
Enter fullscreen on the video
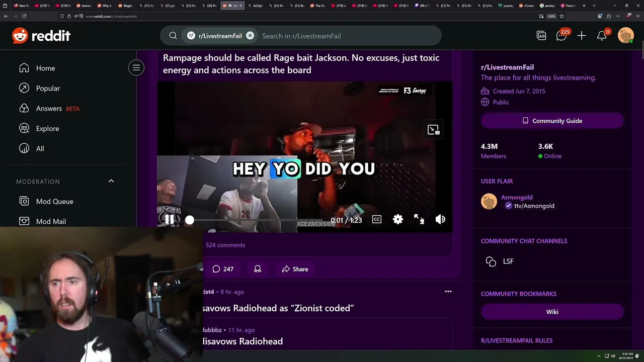tap(419, 219)
